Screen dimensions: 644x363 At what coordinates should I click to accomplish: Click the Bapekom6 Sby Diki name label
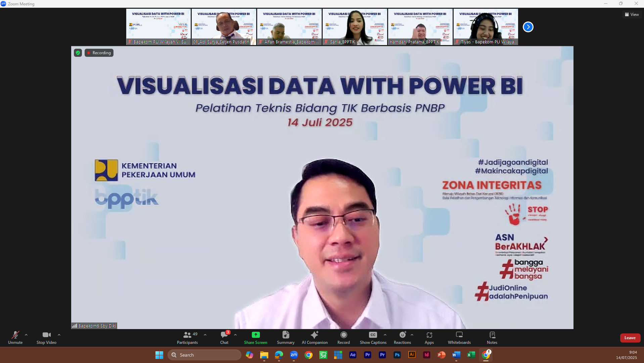coord(94,326)
